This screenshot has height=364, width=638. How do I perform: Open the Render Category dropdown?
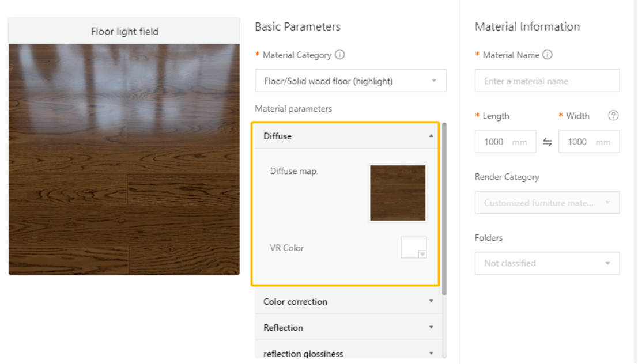[x=548, y=203]
